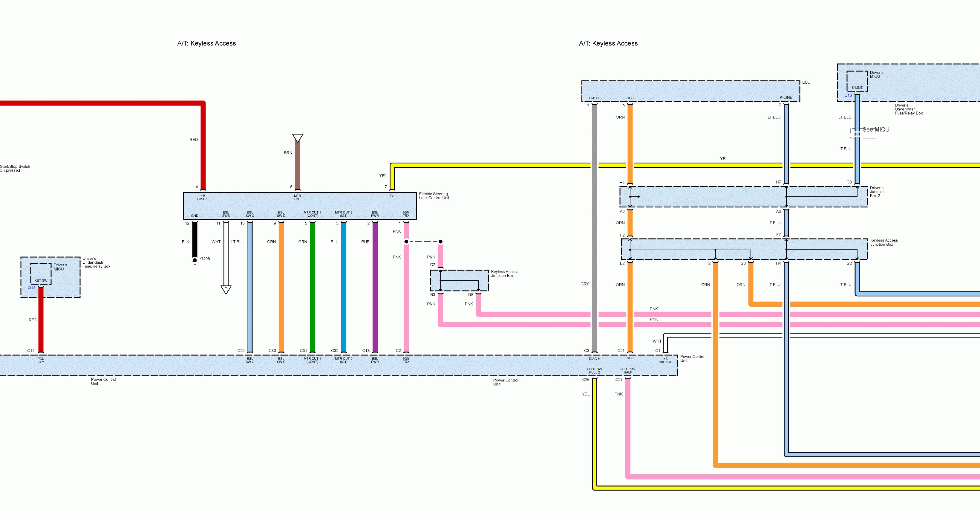This screenshot has height=521, width=980.
Task: Click the +B BACKUP terminal C1
Action: (x=665, y=360)
